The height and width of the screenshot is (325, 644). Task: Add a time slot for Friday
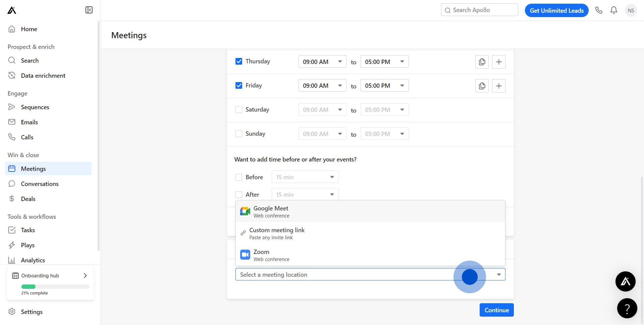pyautogui.click(x=499, y=86)
